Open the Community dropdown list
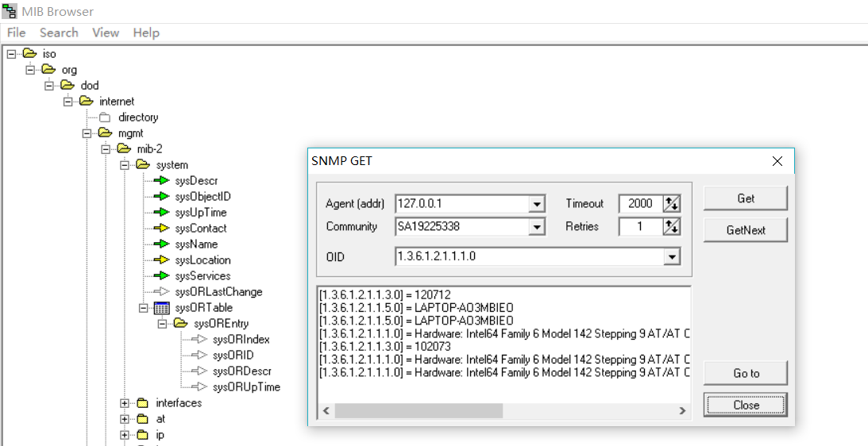 (536, 226)
